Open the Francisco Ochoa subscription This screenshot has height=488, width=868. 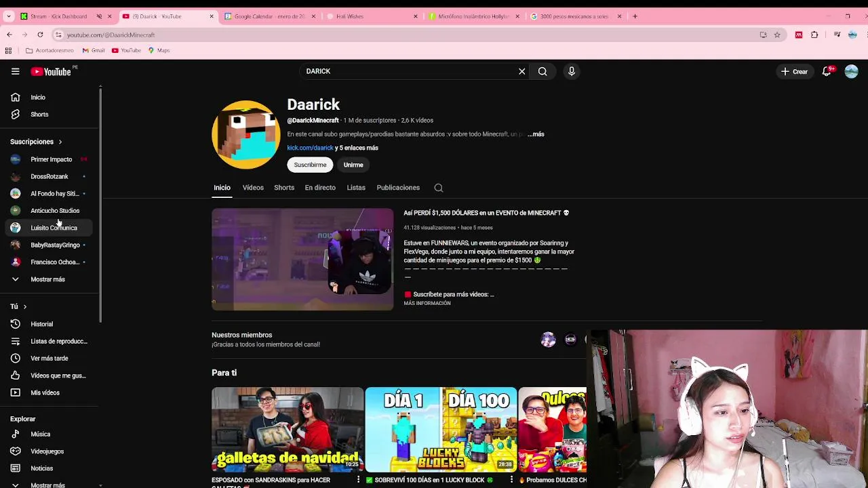pyautogui.click(x=49, y=262)
